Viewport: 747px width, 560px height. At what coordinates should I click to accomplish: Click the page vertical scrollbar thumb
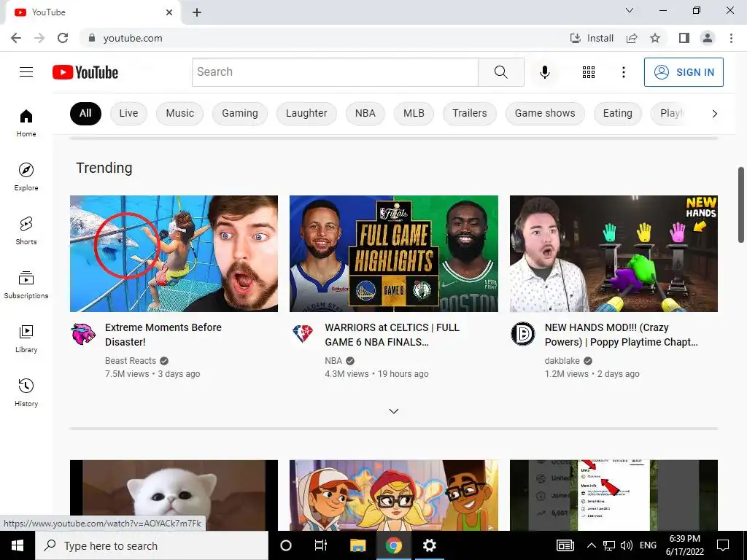point(741,204)
